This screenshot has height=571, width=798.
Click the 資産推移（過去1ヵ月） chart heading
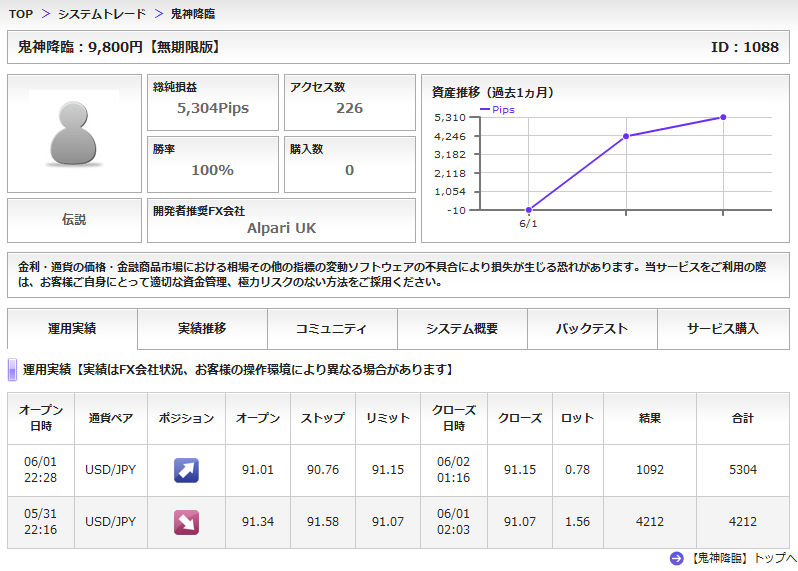[x=493, y=93]
